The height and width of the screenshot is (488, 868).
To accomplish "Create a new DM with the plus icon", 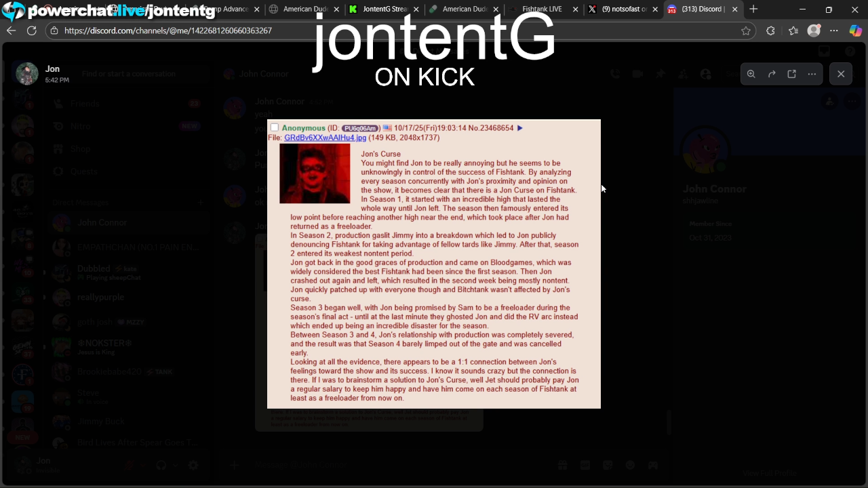I will [x=201, y=203].
